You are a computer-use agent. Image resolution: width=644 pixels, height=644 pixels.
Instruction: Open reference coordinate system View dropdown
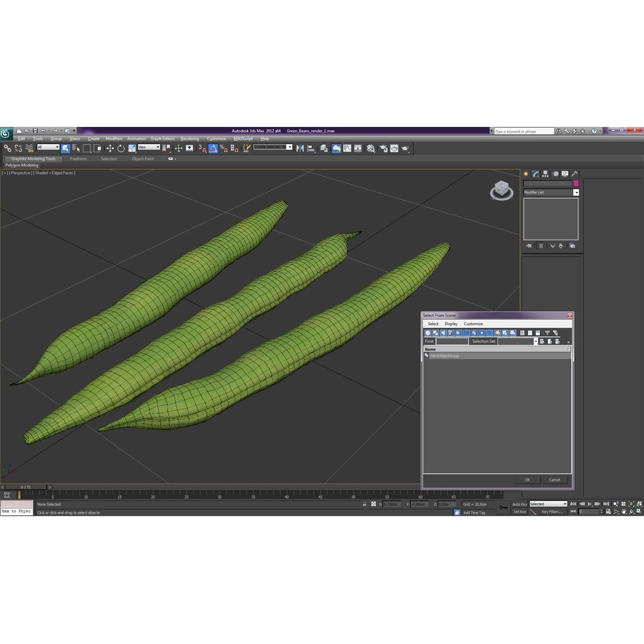tap(148, 147)
